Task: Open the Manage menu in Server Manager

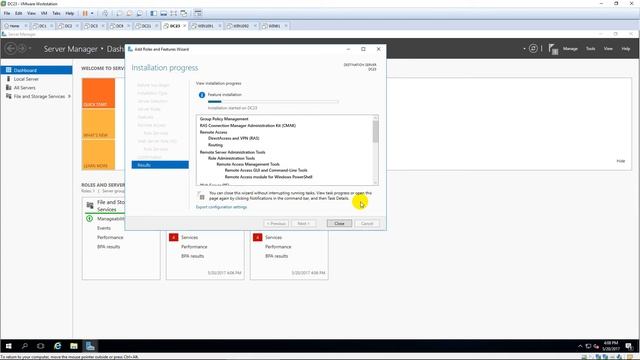Action: pos(570,49)
